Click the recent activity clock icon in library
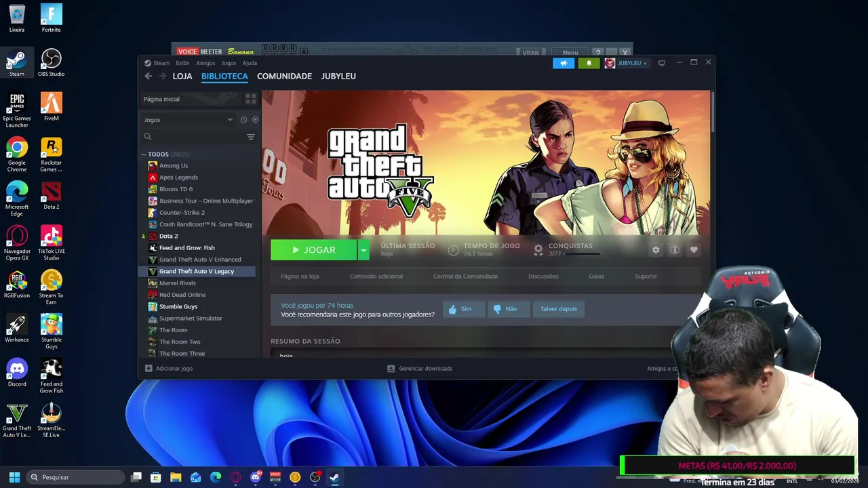 (243, 120)
